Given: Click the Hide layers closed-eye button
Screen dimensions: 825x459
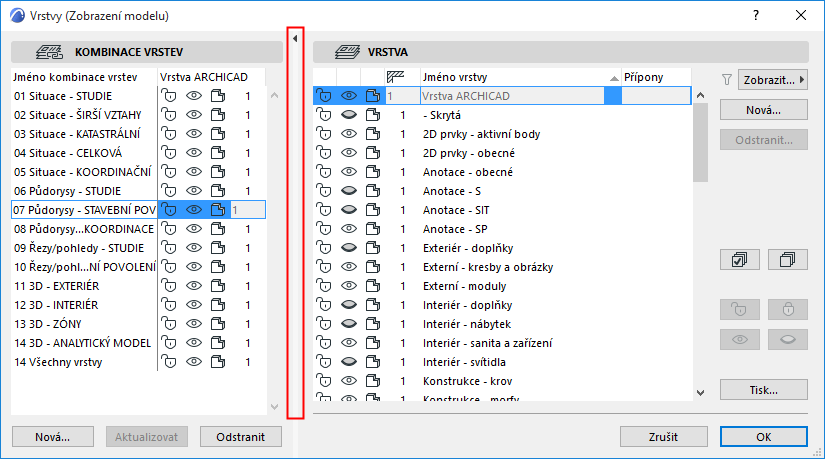Looking at the screenshot, I should [788, 340].
